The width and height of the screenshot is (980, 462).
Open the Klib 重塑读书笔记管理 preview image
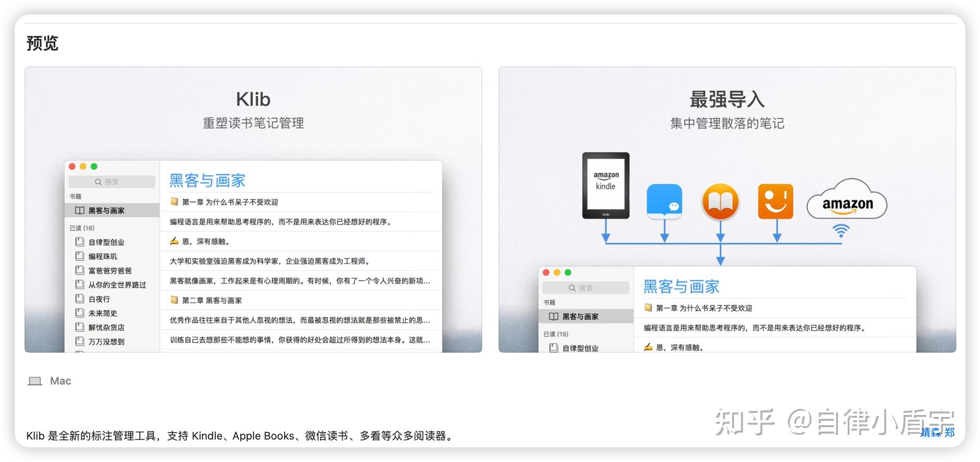point(253,209)
